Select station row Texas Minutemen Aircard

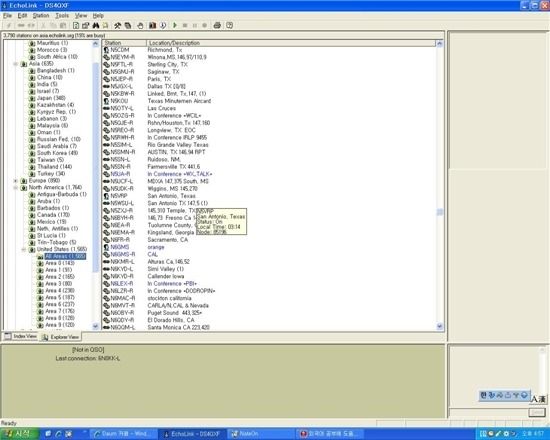[269, 101]
